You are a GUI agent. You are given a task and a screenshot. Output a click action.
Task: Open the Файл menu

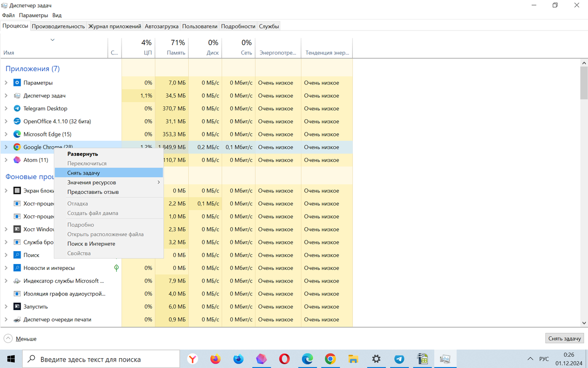tap(8, 15)
